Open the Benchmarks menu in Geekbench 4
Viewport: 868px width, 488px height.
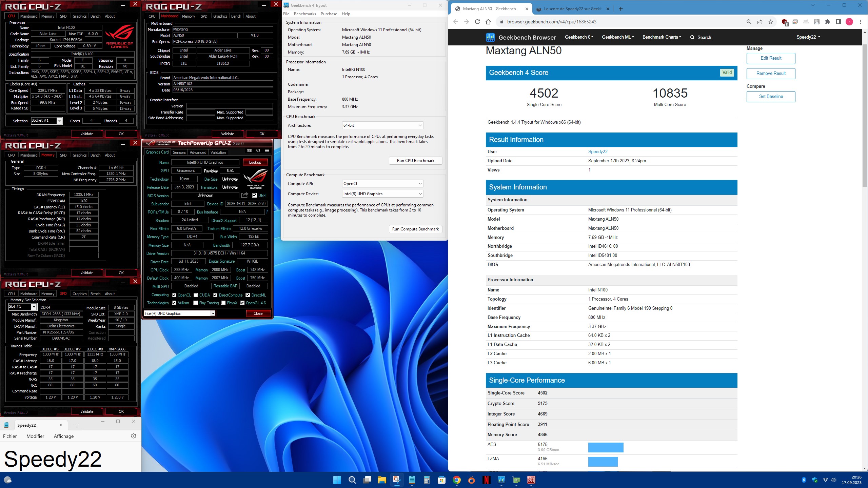(x=305, y=14)
